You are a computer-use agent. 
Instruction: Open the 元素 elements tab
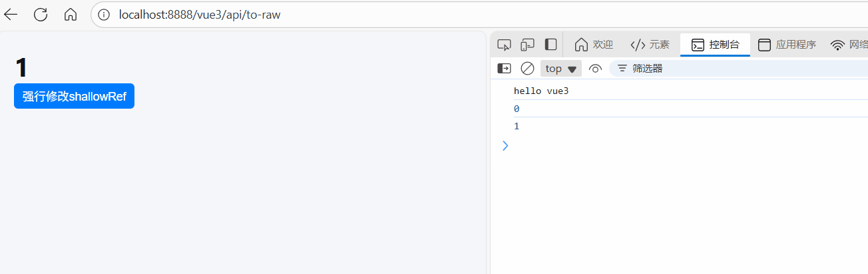pos(650,45)
